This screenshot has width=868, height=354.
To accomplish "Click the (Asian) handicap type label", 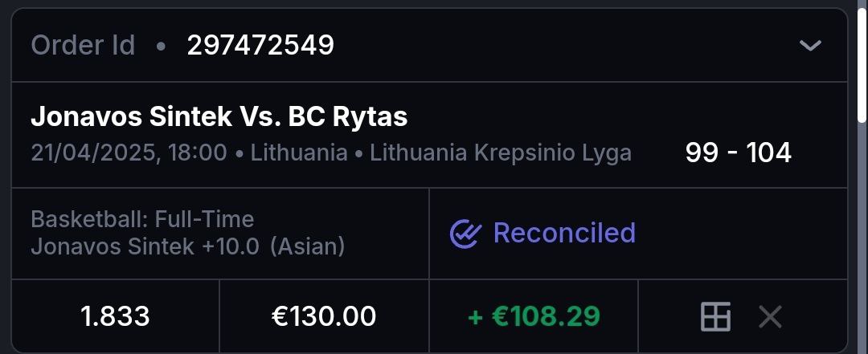I will click(307, 246).
